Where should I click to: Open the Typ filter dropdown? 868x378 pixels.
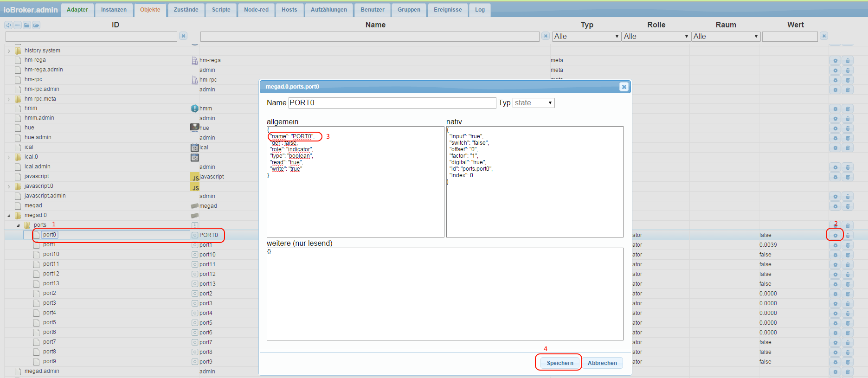pos(586,36)
